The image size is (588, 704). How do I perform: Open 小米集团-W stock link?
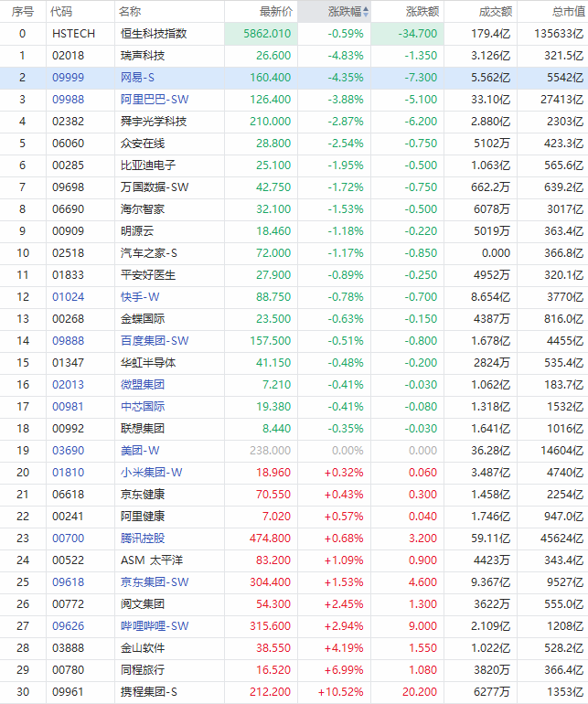point(152,473)
